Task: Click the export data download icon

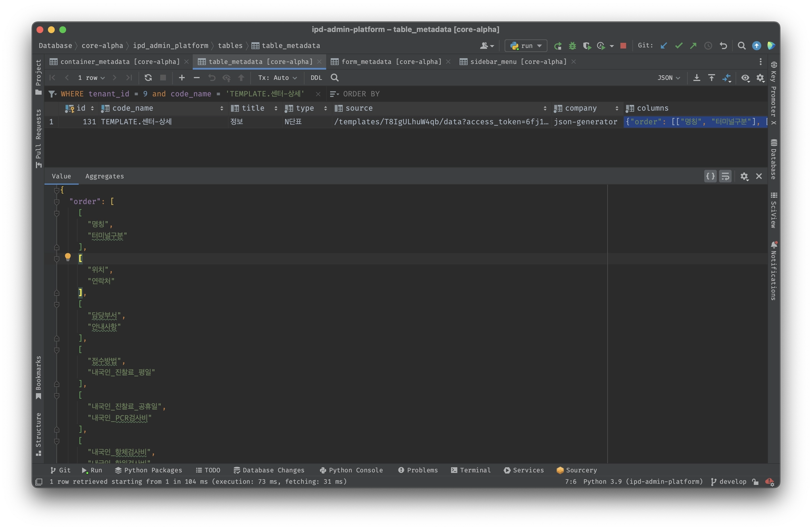Action: pos(696,78)
